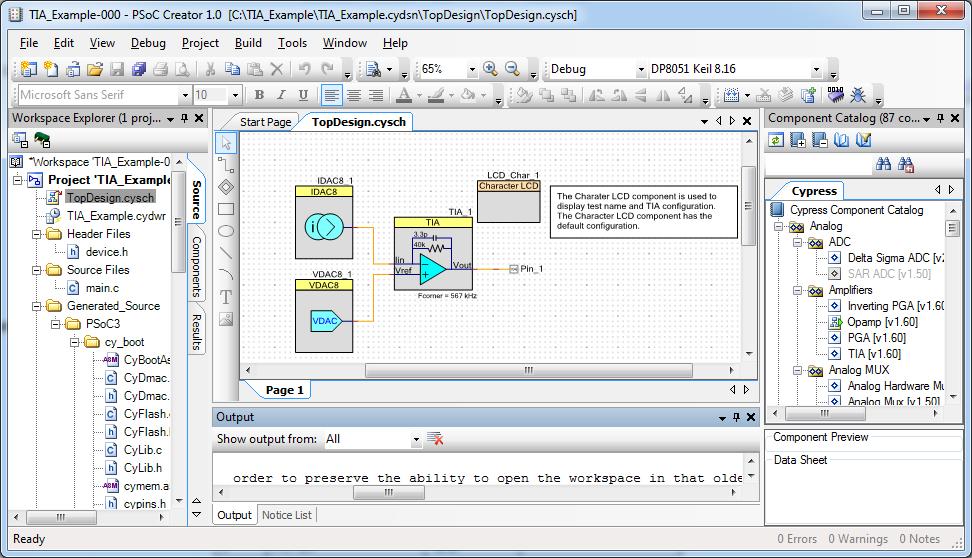Click the clear output icon

tap(435, 439)
